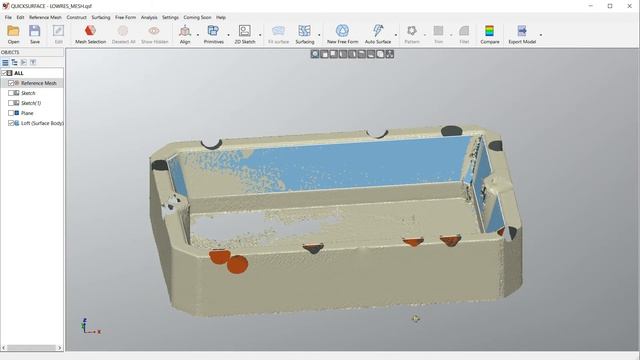The width and height of the screenshot is (640, 360).
Task: Select the ALL root item label
Action: click(19, 73)
